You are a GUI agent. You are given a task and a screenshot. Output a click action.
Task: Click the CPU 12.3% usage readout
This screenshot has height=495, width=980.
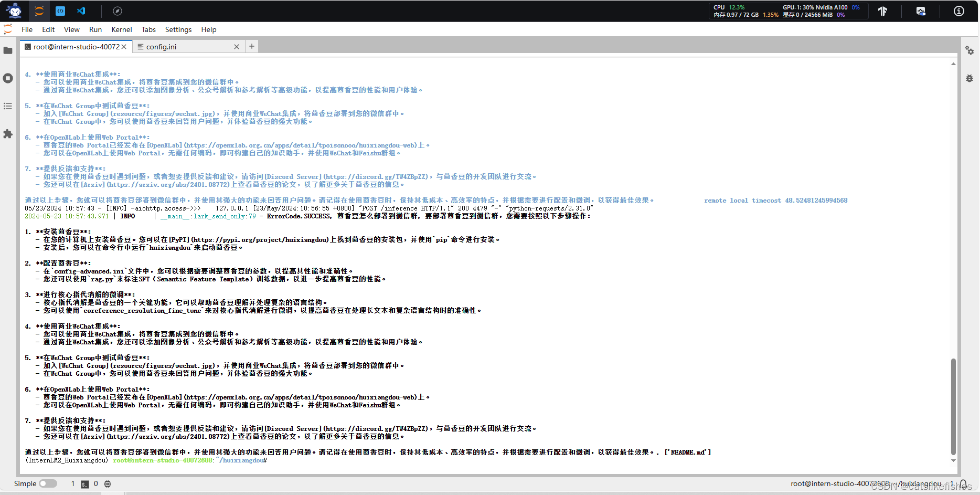pos(729,7)
